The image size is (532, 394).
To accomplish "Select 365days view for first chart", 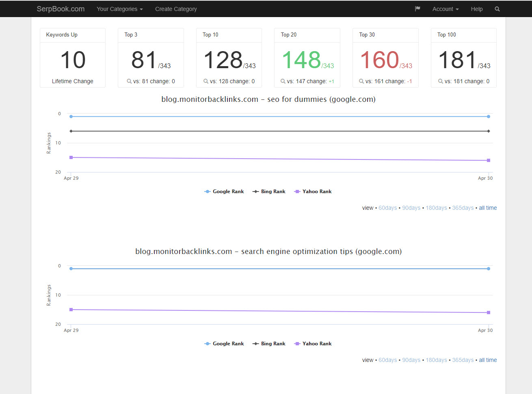I will point(463,208).
